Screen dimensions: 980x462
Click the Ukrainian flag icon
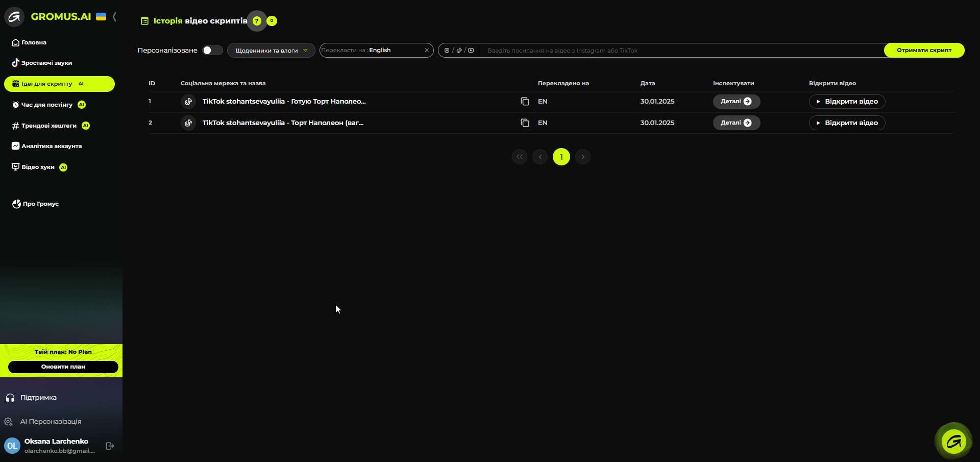pyautogui.click(x=101, y=16)
